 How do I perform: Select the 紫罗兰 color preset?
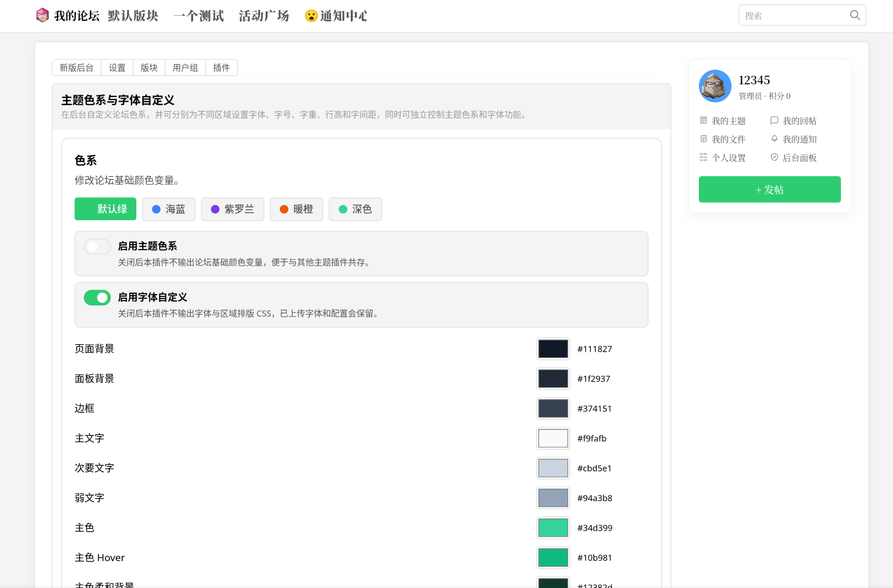pyautogui.click(x=232, y=209)
